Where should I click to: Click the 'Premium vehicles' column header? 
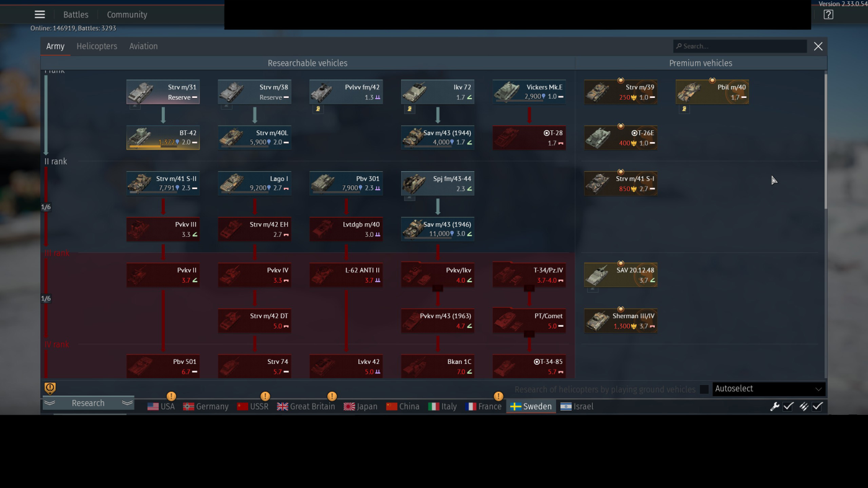(701, 63)
